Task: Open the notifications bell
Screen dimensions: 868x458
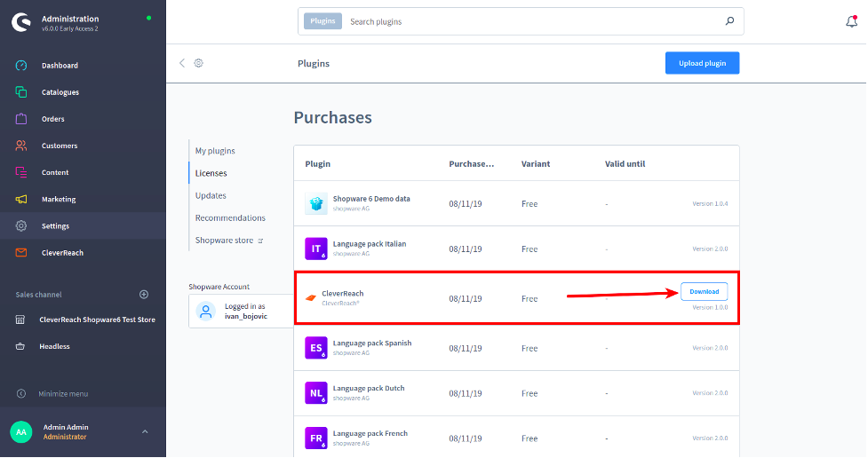Action: [x=851, y=21]
